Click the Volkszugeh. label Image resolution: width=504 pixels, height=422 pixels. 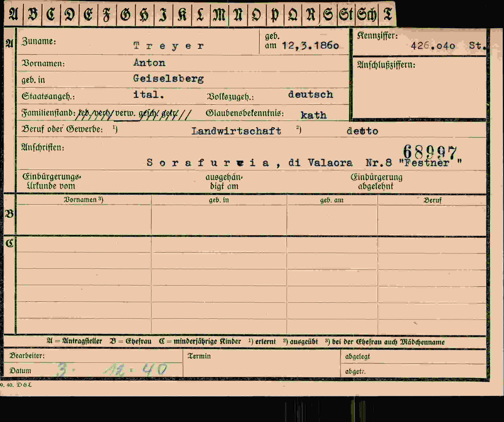click(230, 97)
